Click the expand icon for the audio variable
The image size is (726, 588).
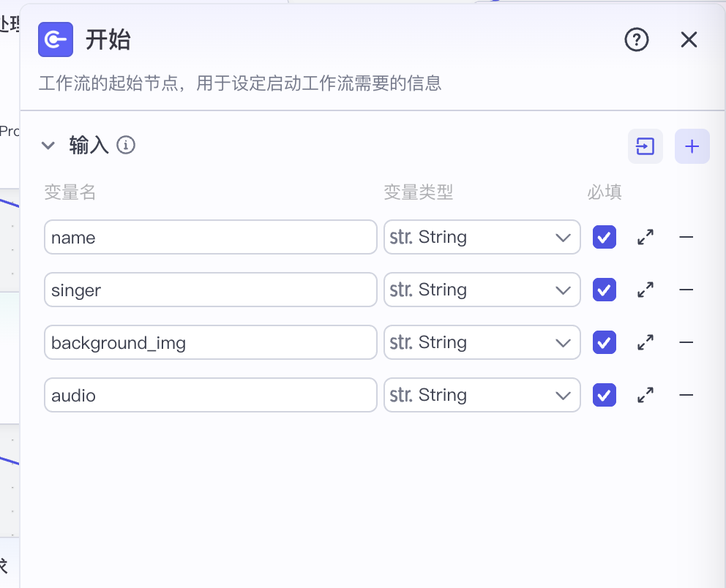645,395
